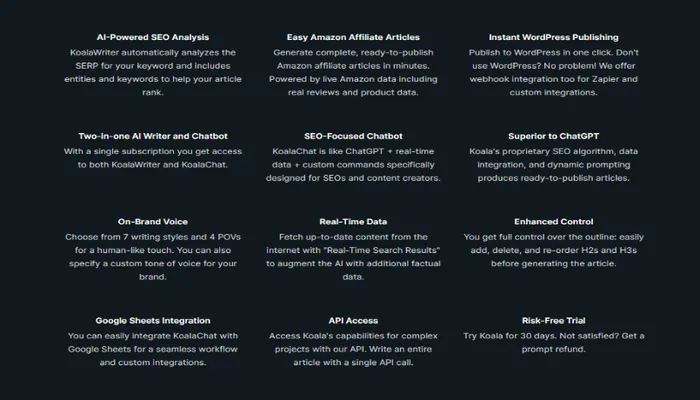Click the Google Sheets Integration heading

pyautogui.click(x=152, y=320)
